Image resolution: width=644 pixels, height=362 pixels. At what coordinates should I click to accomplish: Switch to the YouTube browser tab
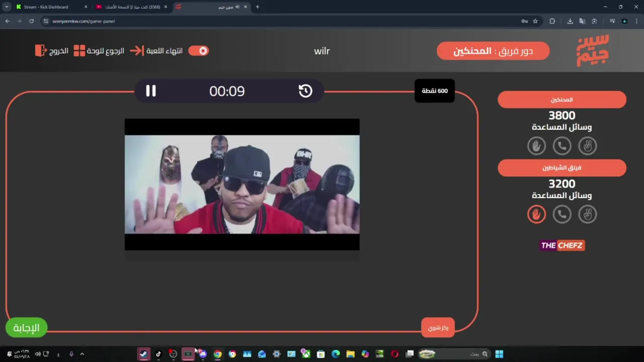(x=132, y=7)
